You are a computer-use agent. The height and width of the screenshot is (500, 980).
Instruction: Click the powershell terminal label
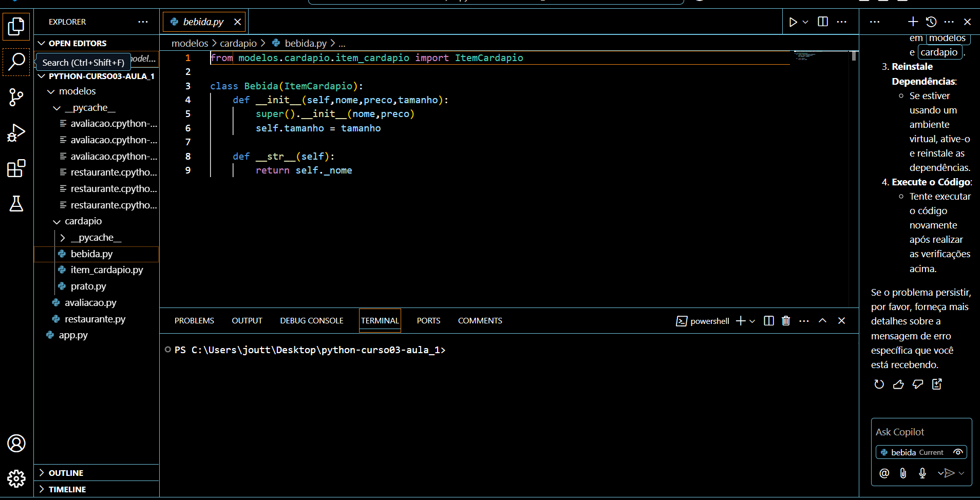pos(703,321)
